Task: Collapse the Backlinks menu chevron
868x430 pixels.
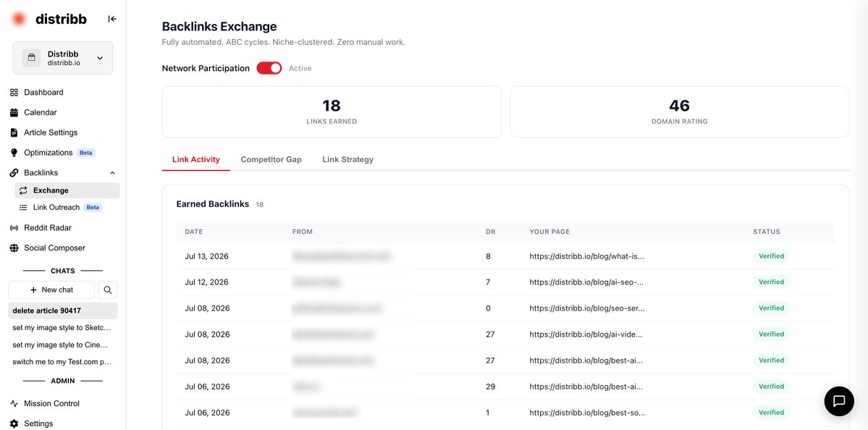Action: (x=112, y=173)
